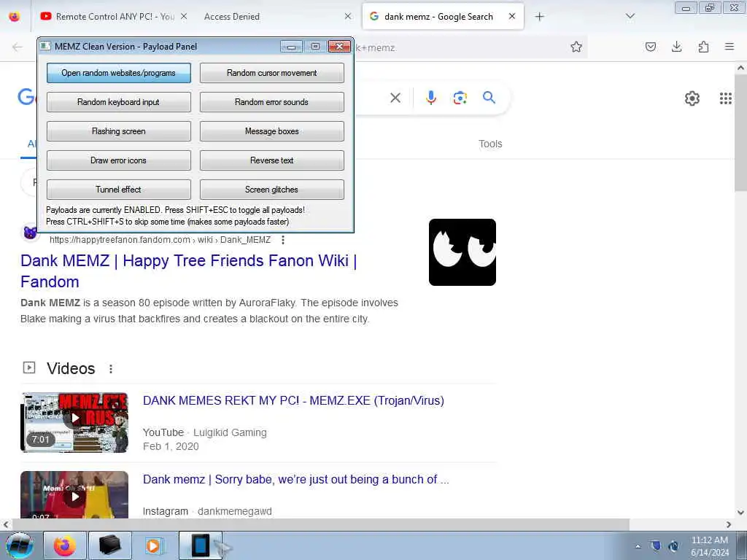Open the extensions puzzle icon

[703, 47]
